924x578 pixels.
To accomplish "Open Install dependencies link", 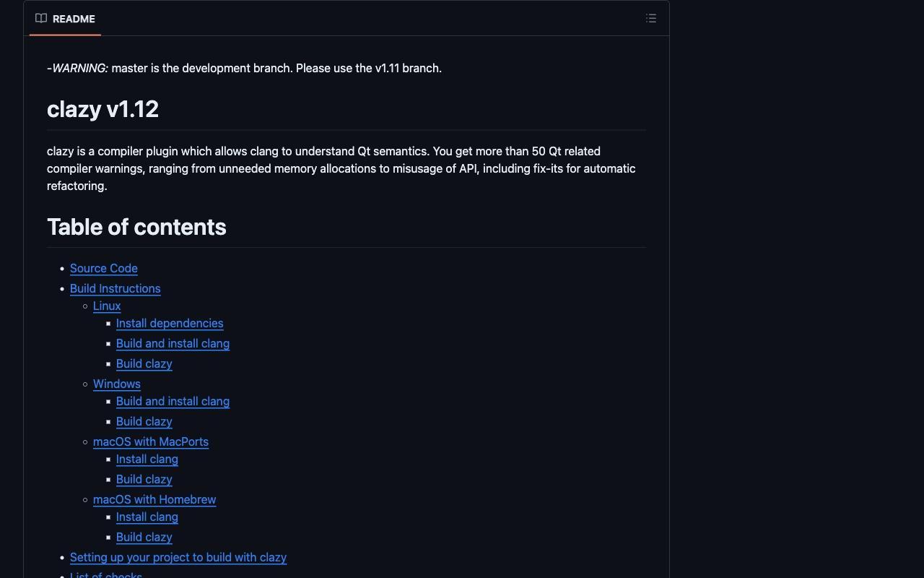I will point(170,323).
